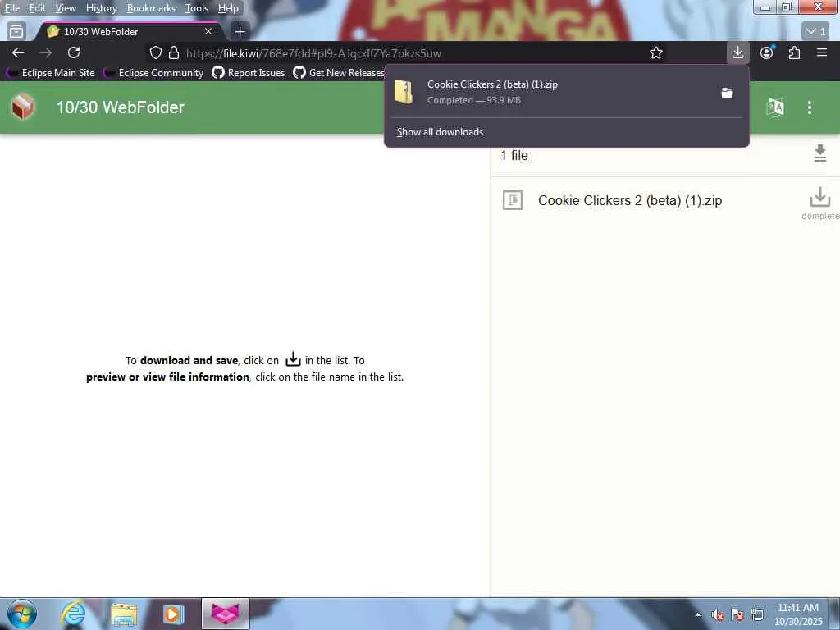Open the History menu

[x=101, y=8]
